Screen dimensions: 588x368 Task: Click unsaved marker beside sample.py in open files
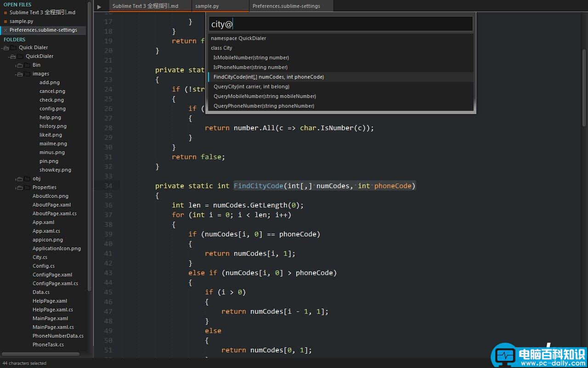6,22
